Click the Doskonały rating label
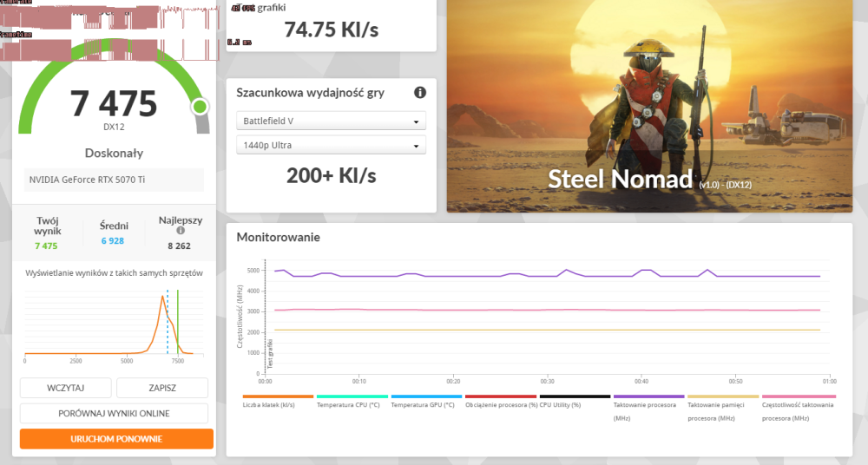 pos(114,153)
